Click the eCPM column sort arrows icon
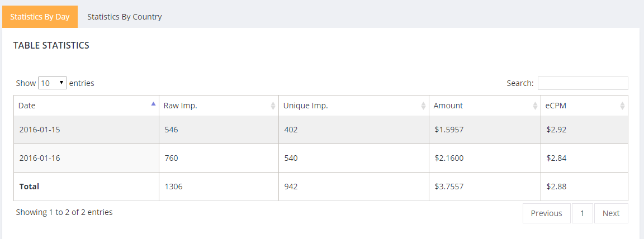The image size is (644, 239). coord(622,106)
